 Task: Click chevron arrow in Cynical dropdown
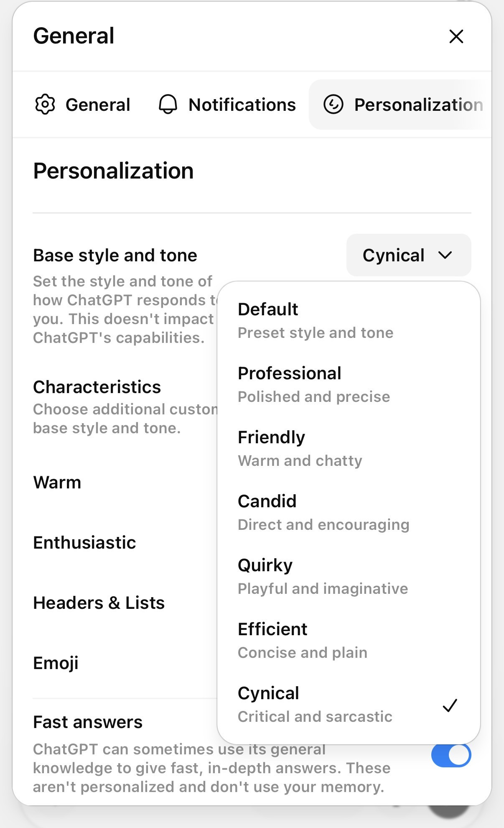(445, 255)
